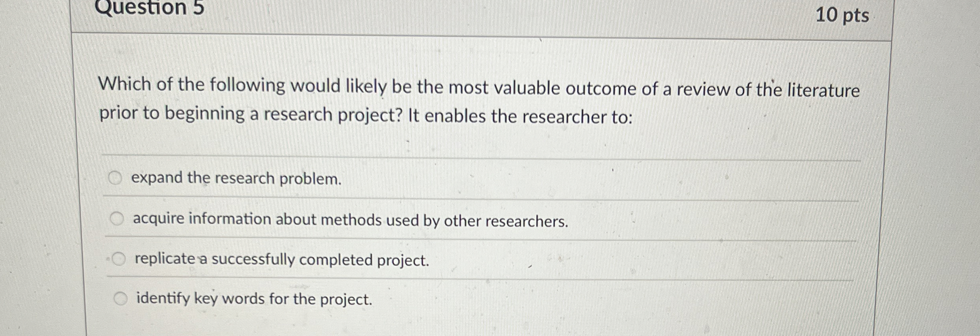
Task: Click the 'replicate a successfully completed project' answer row
Action: [x=282, y=260]
